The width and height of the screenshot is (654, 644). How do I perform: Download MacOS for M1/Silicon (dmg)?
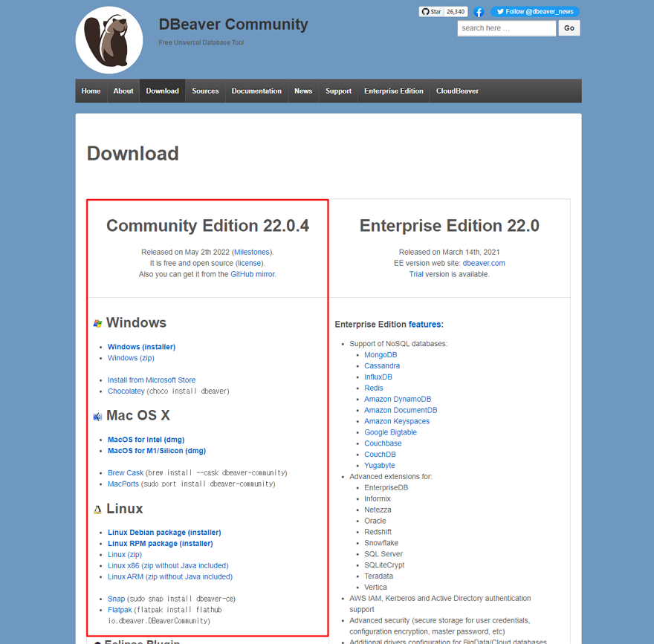[157, 451]
